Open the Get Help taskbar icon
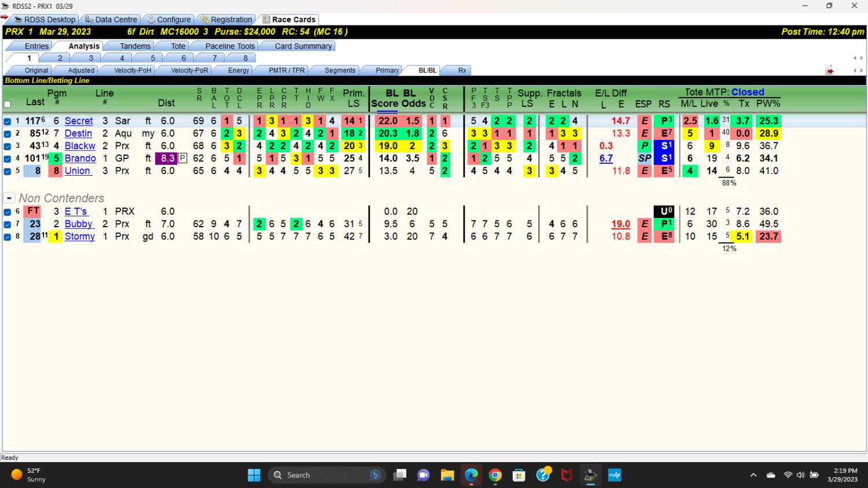Screen dimensions: 868x488 (x=543, y=475)
